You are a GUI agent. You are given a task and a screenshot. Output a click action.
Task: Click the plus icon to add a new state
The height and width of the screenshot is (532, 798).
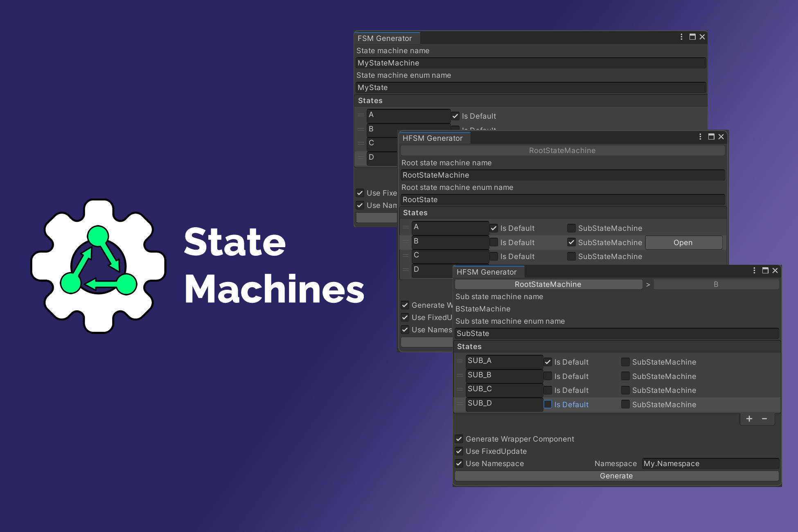coord(749,419)
